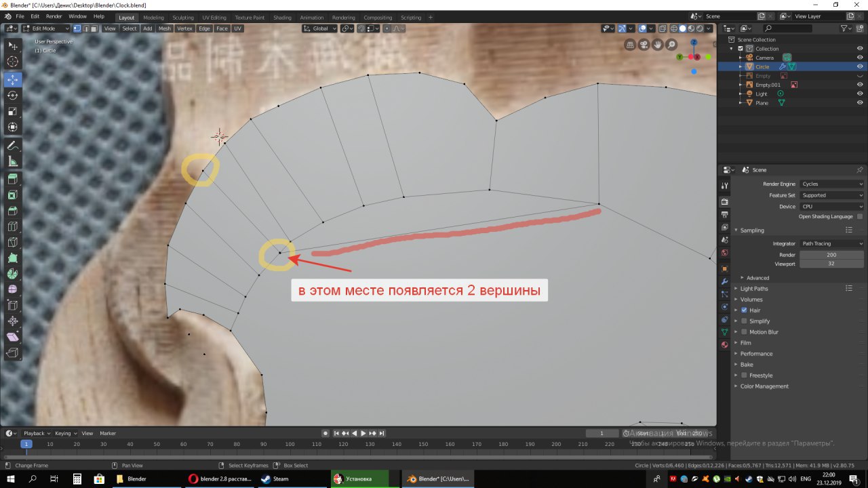The width and height of the screenshot is (868, 488).
Task: Enable the Freestyle checkbox
Action: (x=744, y=375)
